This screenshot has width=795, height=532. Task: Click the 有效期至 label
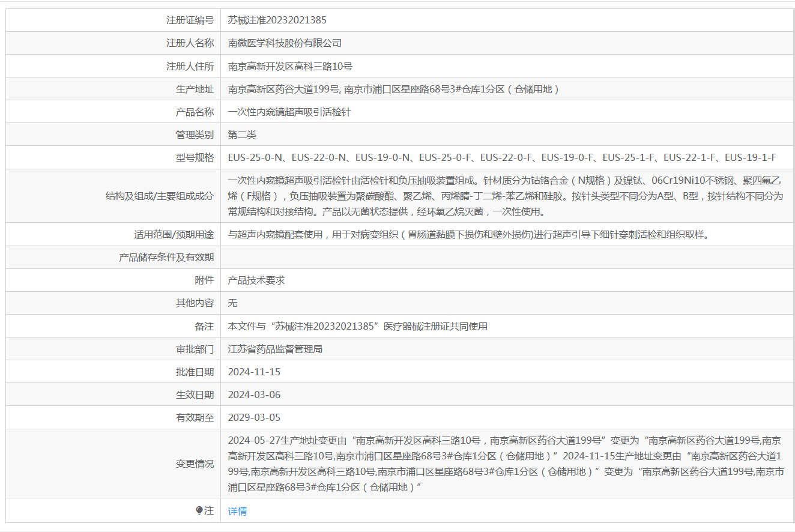[x=195, y=417]
